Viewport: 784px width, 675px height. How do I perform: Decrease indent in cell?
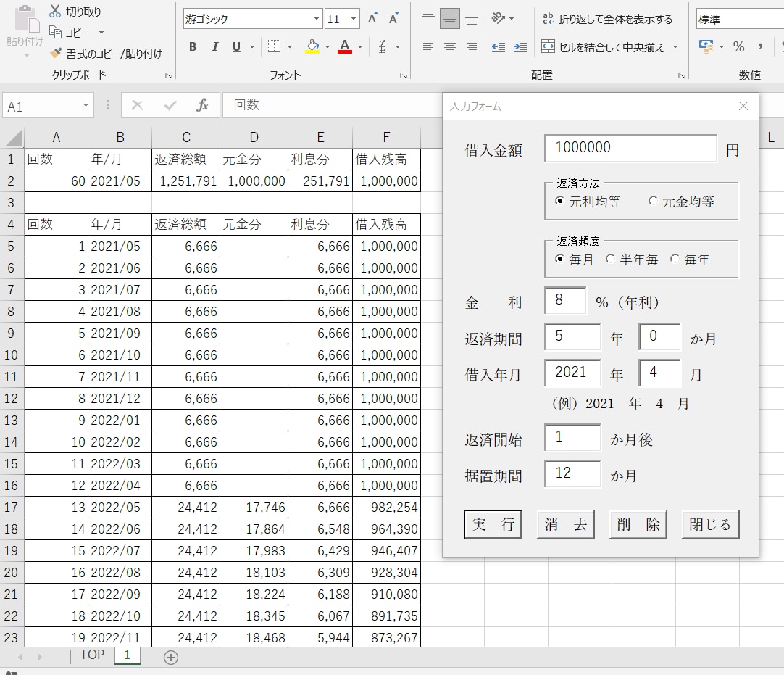coord(499,46)
